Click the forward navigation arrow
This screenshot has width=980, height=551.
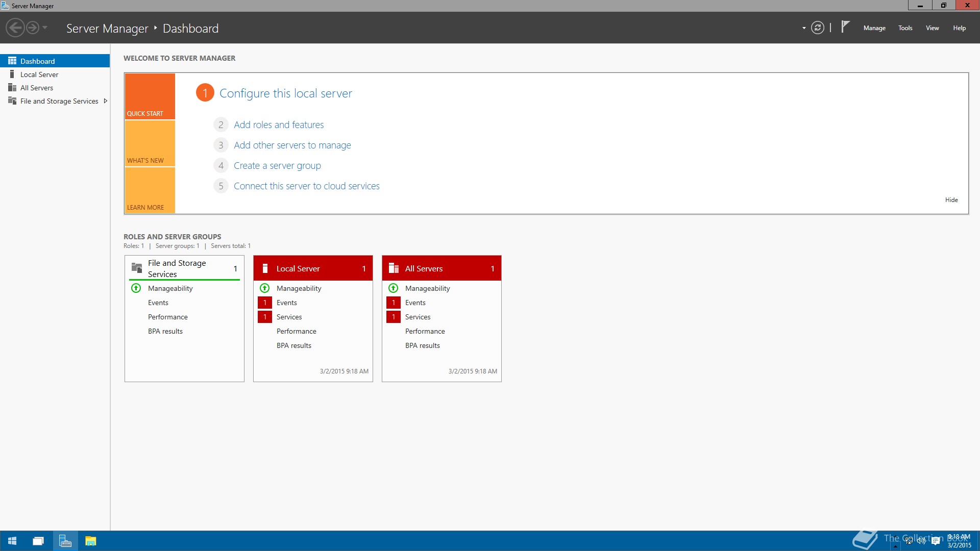click(x=33, y=28)
